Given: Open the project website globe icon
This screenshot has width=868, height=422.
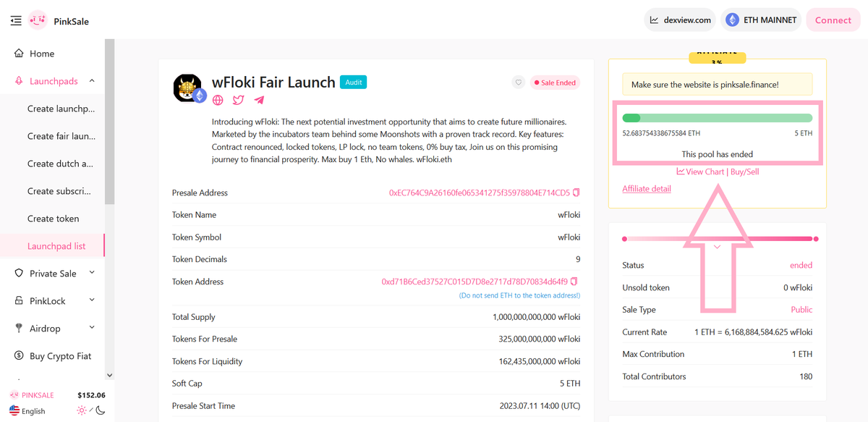Looking at the screenshot, I should point(218,101).
